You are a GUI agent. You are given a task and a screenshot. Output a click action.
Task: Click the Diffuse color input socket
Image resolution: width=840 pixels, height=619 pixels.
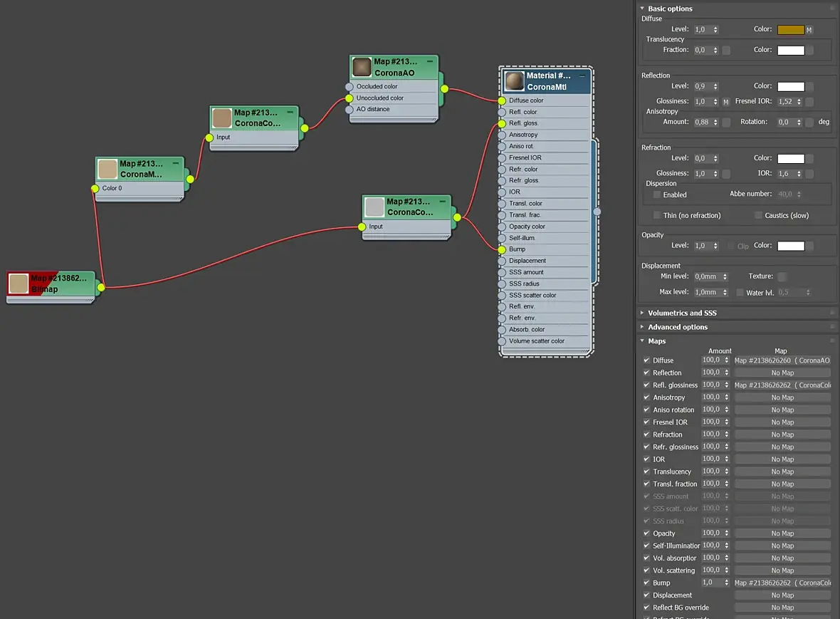pyautogui.click(x=502, y=100)
